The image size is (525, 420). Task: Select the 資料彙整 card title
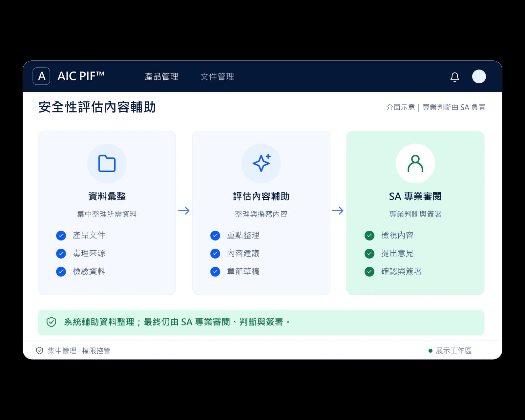[107, 196]
